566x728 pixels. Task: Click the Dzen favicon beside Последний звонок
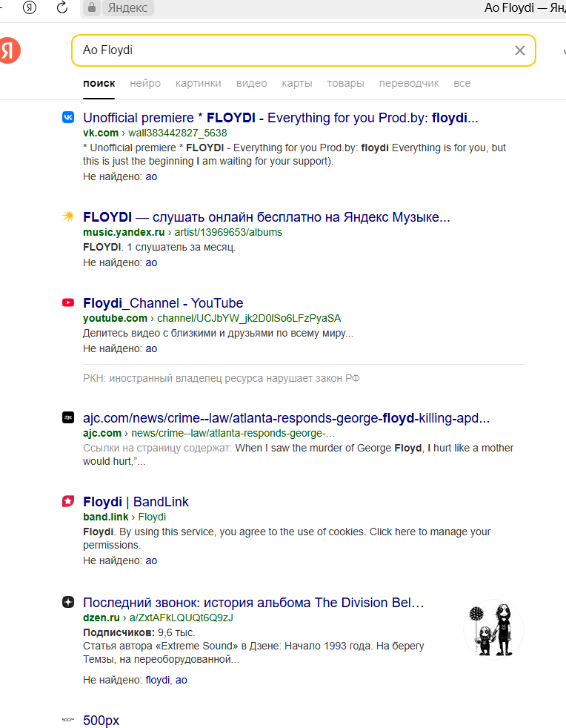[x=68, y=602]
